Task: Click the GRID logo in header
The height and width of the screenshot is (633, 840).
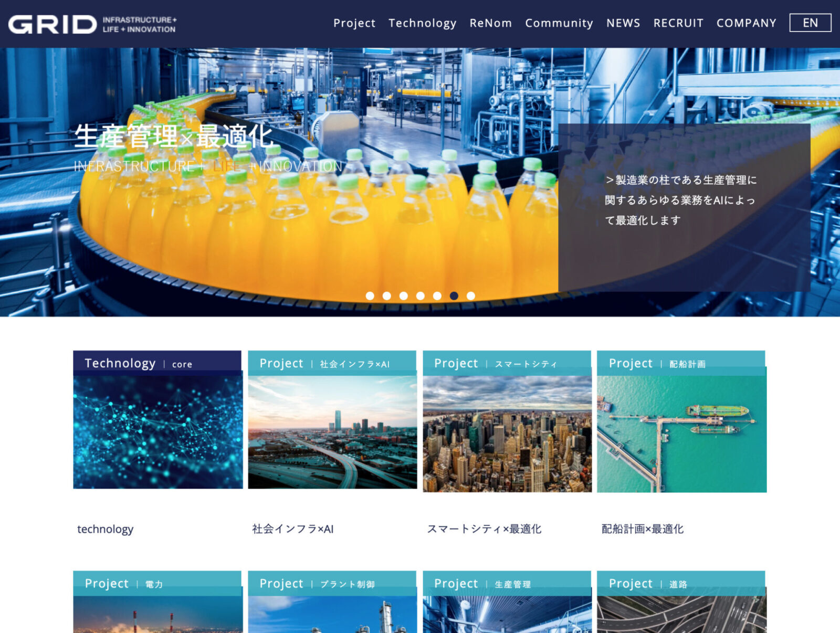Action: click(92, 24)
